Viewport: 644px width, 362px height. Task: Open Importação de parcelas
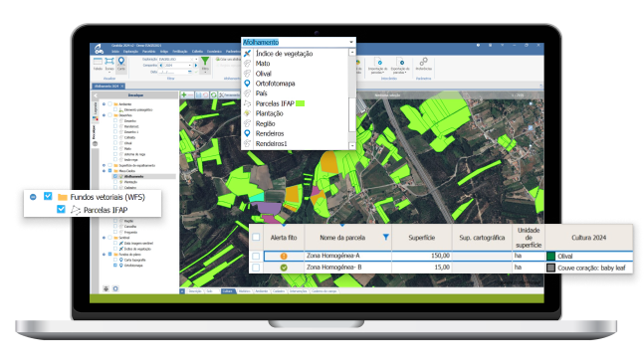[378, 66]
